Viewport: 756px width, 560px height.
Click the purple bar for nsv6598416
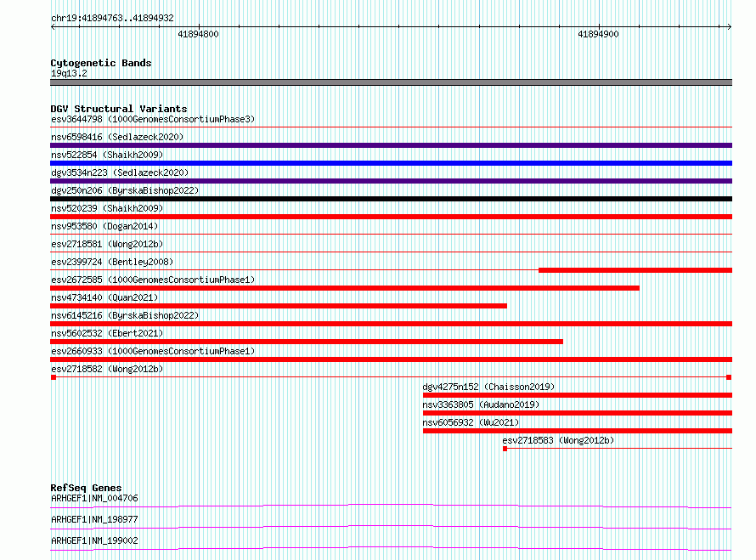pos(391,145)
